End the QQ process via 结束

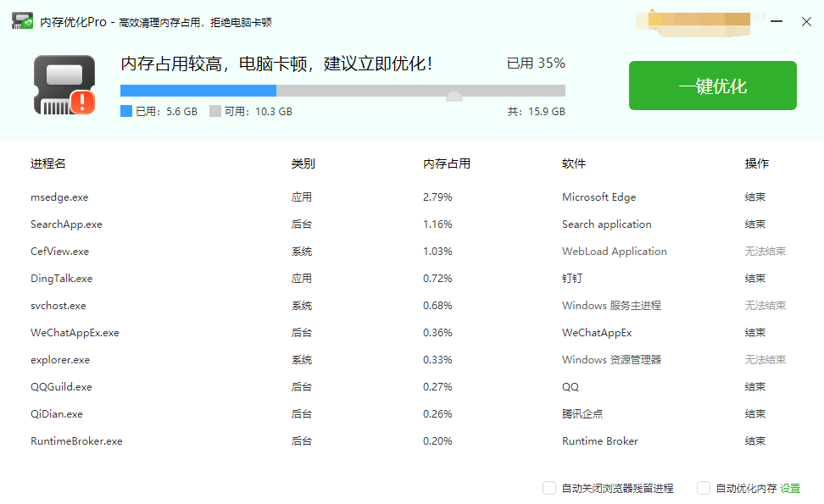[754, 386]
